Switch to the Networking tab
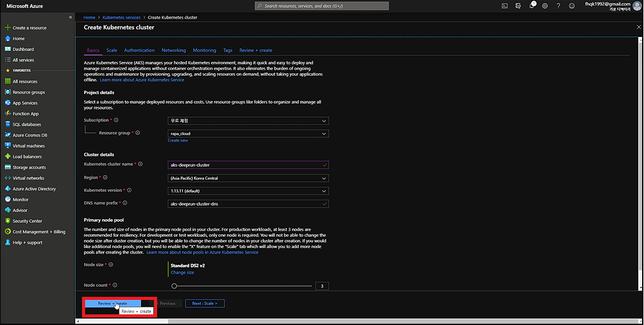The height and width of the screenshot is (325, 644). point(174,50)
